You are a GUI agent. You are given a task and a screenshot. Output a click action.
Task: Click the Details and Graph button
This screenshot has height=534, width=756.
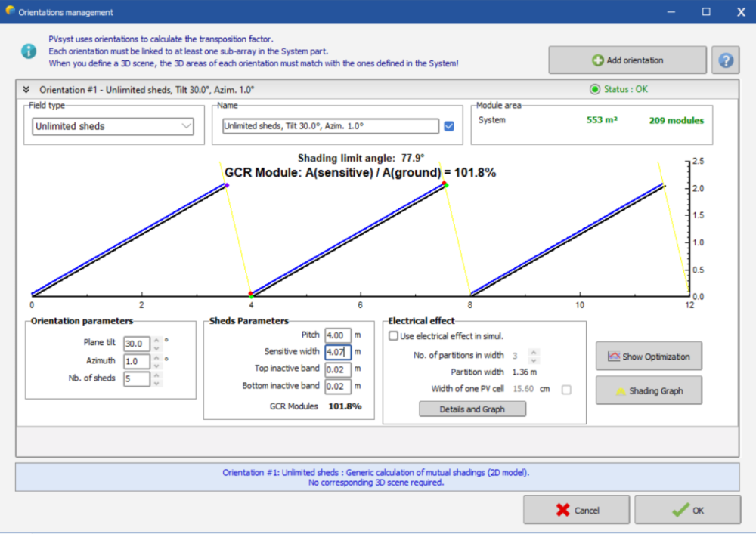(x=472, y=409)
